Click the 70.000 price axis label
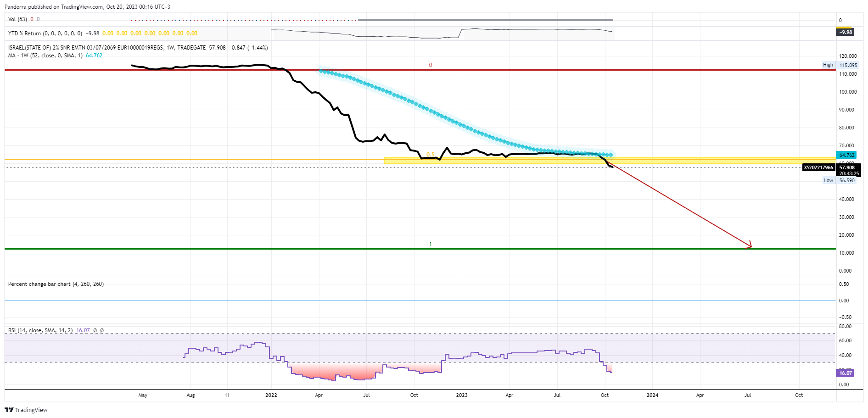 click(846, 145)
